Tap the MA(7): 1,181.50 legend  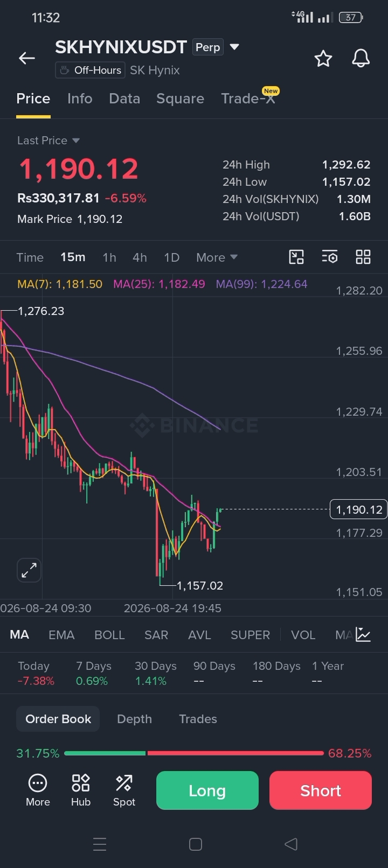pos(60,284)
